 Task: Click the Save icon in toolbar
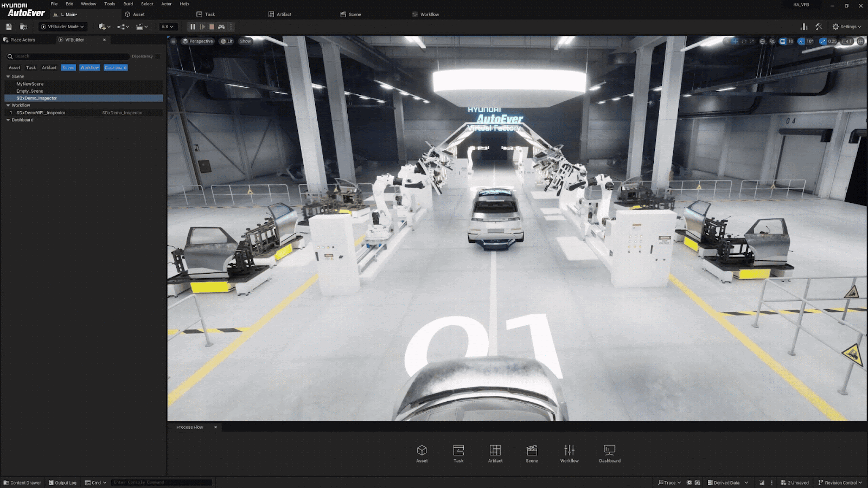[9, 27]
